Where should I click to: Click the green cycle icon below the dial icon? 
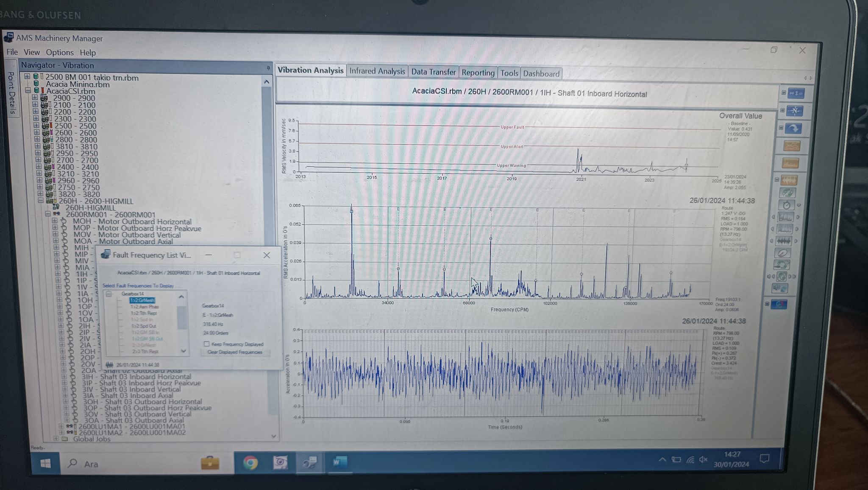[x=782, y=265]
